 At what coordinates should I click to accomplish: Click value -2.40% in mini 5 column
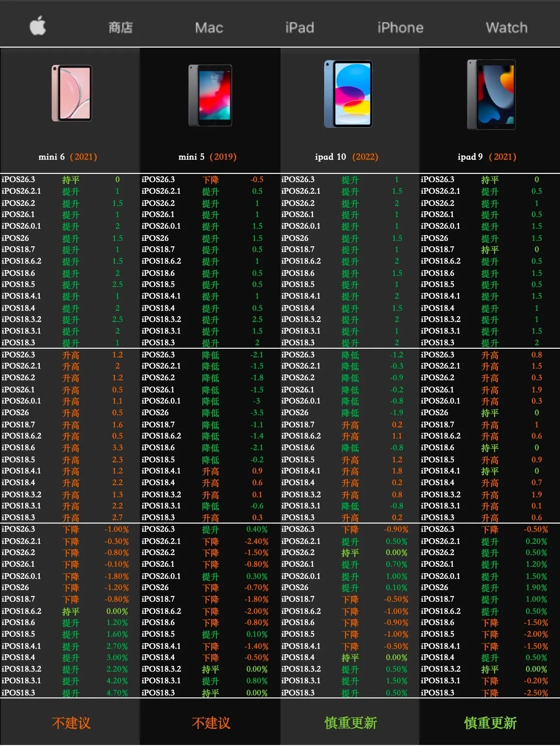click(x=257, y=542)
